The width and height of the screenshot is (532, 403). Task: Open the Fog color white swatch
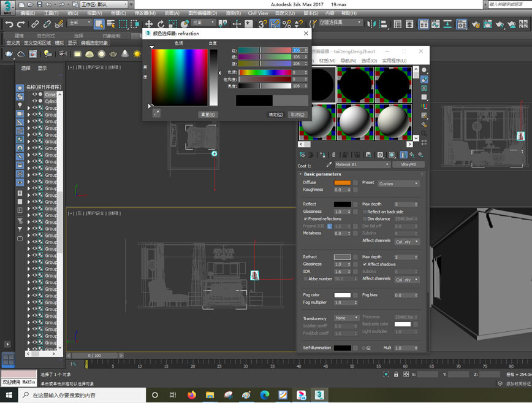coord(343,295)
